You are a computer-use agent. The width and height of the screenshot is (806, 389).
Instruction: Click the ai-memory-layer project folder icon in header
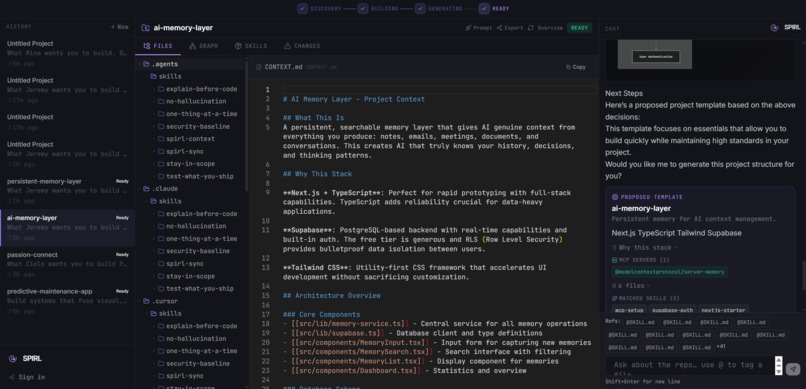(x=145, y=28)
